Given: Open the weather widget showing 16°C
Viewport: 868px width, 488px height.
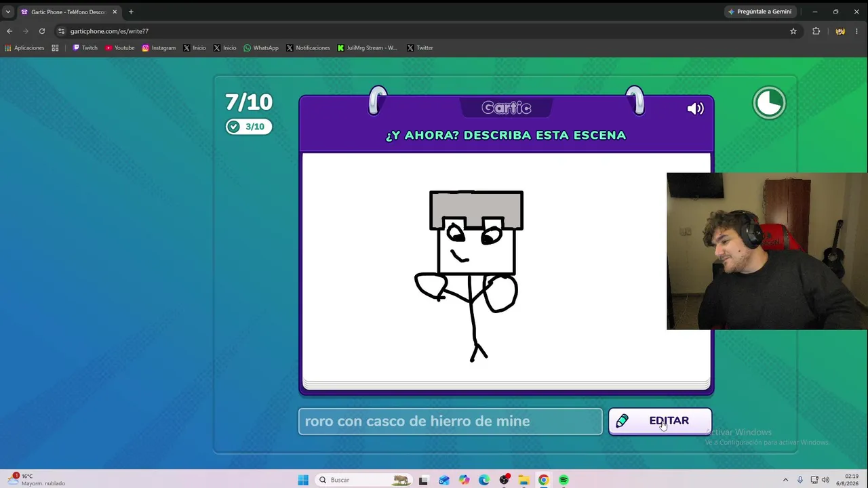Looking at the screenshot, I should pos(37,479).
